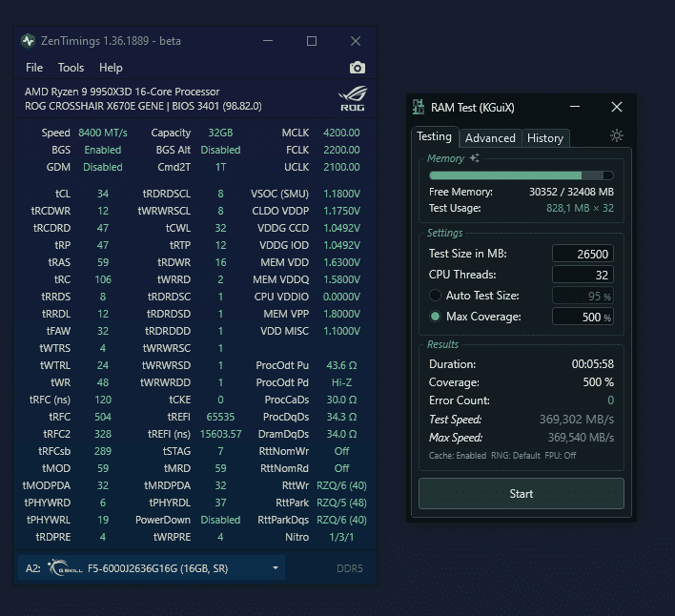Switch to the Advanced tab
The width and height of the screenshot is (675, 616).
pos(490,138)
